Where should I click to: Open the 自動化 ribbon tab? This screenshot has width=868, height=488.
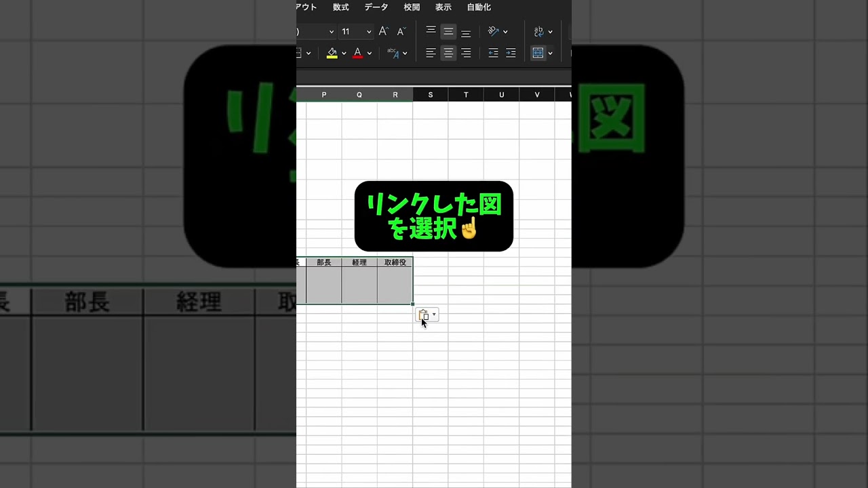coord(479,7)
